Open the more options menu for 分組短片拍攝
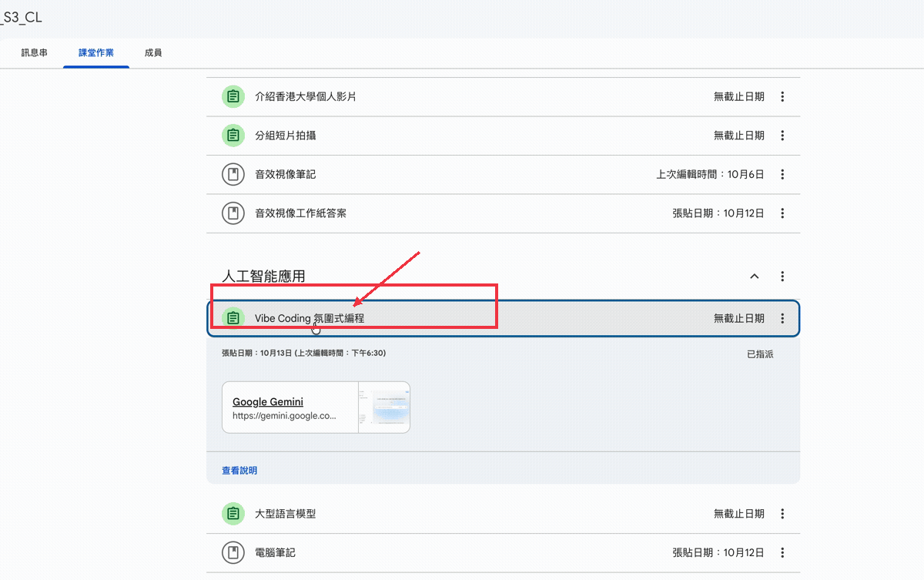Image resolution: width=924 pixels, height=580 pixels. click(x=782, y=136)
